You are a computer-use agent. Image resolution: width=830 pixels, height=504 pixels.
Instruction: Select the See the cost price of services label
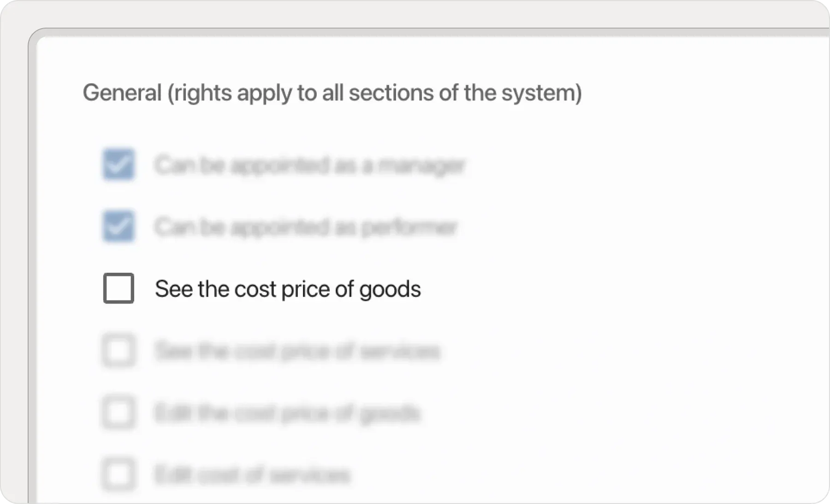pos(298,351)
